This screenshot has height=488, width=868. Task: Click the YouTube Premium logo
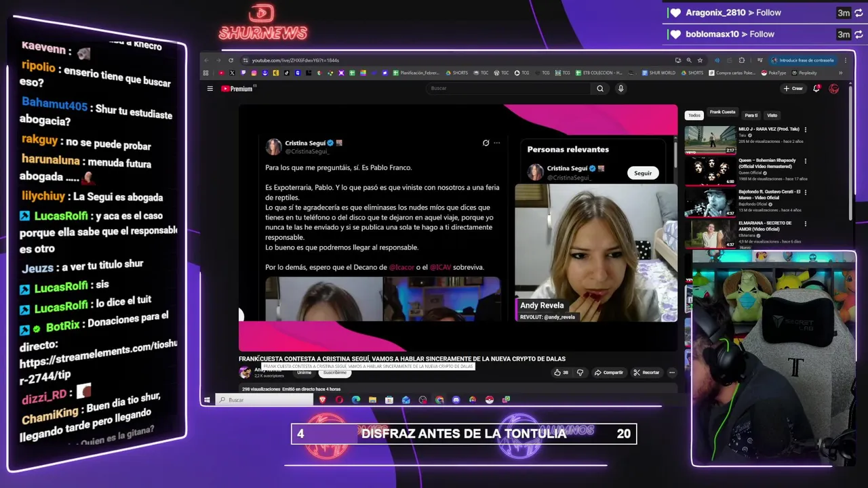pos(237,89)
